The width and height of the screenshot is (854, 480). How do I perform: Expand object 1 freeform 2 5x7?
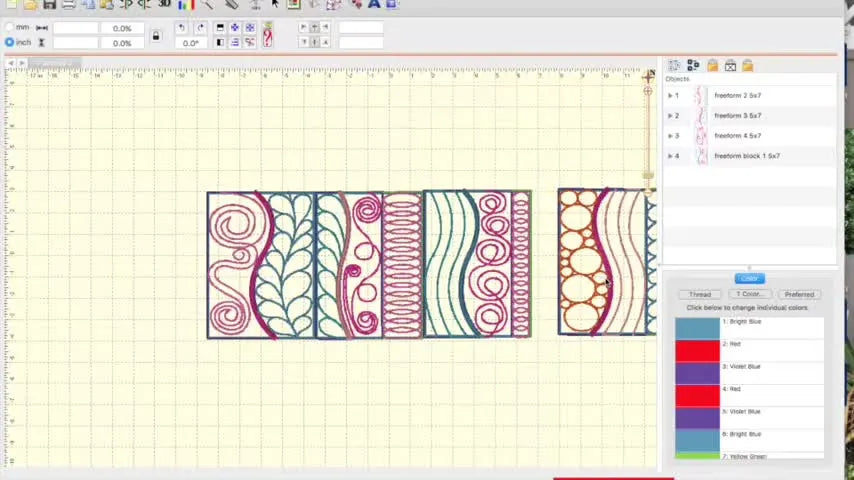[670, 96]
